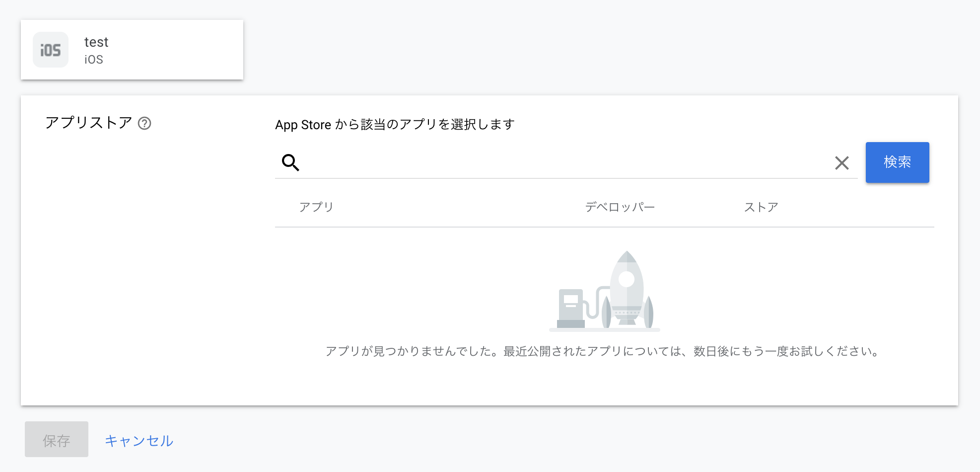Screen dimensions: 980x472
Task: Click the X to clear search input
Action: click(x=841, y=163)
